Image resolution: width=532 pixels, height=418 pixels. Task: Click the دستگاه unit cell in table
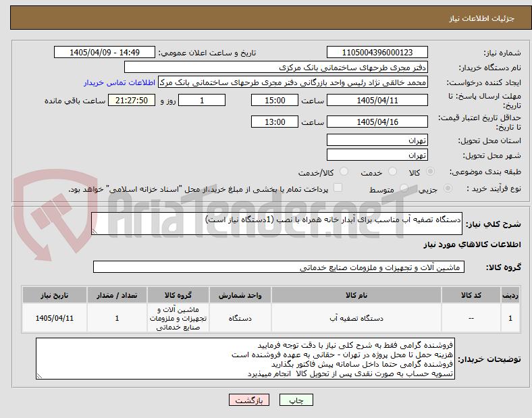(x=240, y=318)
